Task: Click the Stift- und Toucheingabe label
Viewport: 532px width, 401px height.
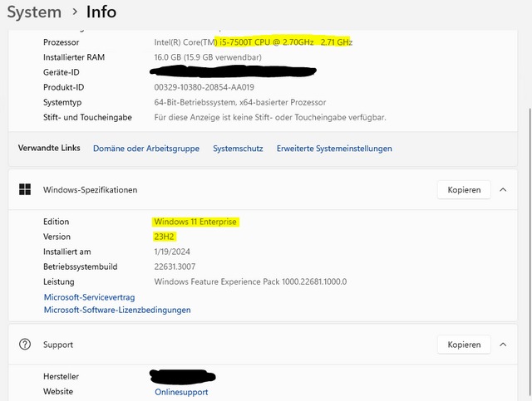Action: tap(87, 117)
